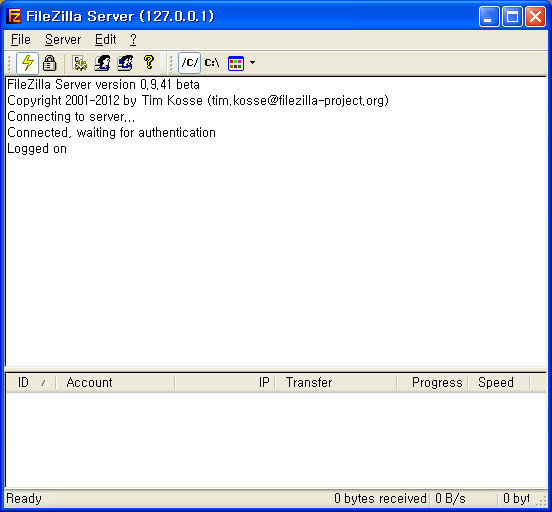Viewport: 552px width, 512px height.
Task: Toggle the /C/ virtual path display
Action: point(189,63)
